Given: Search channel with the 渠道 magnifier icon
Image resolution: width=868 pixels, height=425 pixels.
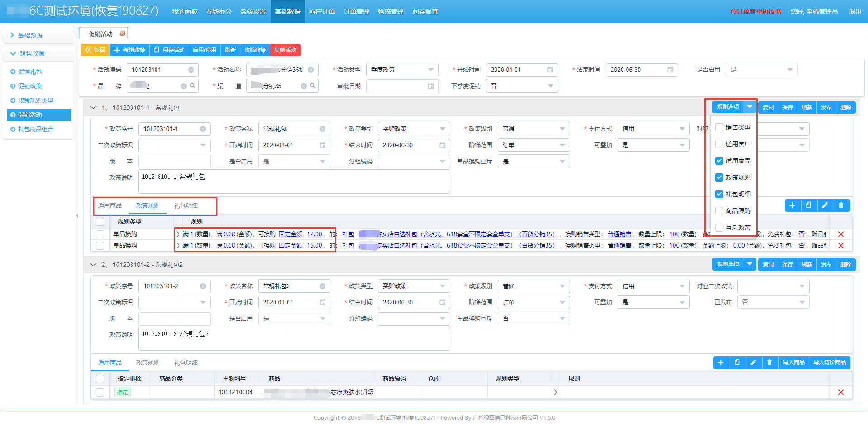Looking at the screenshot, I should [x=312, y=86].
